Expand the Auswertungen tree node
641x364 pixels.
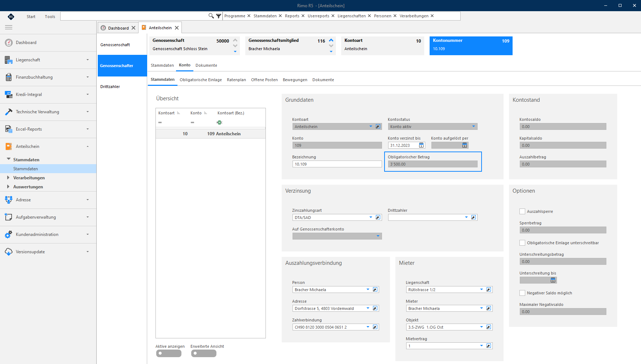click(8, 187)
